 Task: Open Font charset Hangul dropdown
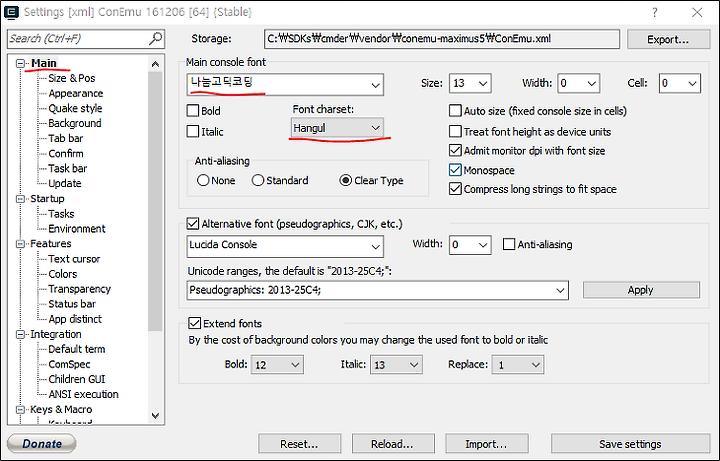[337, 128]
